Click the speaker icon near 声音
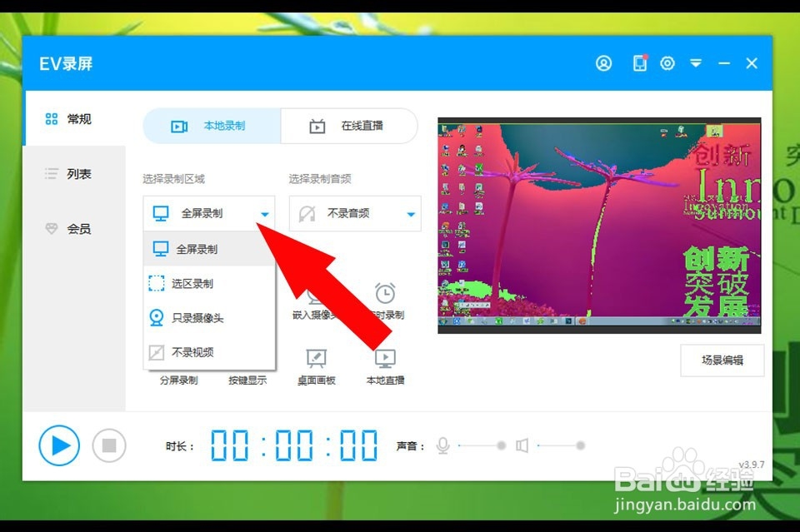800x532 pixels. 522,446
